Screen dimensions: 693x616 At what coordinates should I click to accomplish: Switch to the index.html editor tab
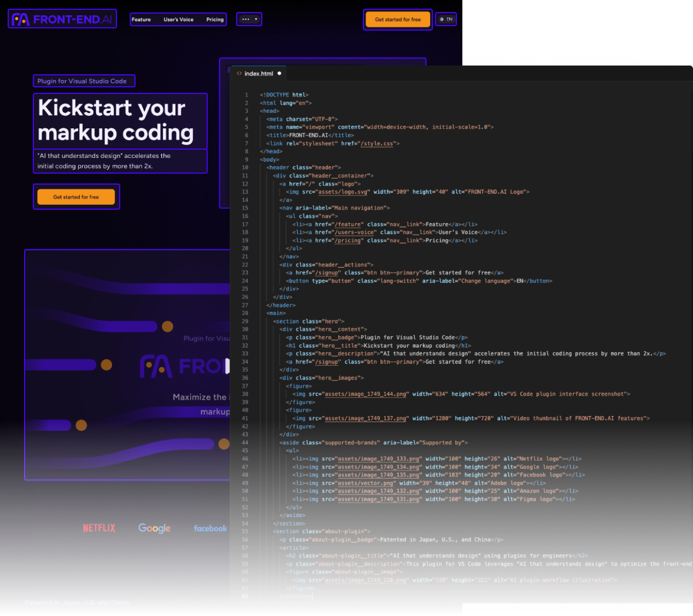[x=259, y=74]
